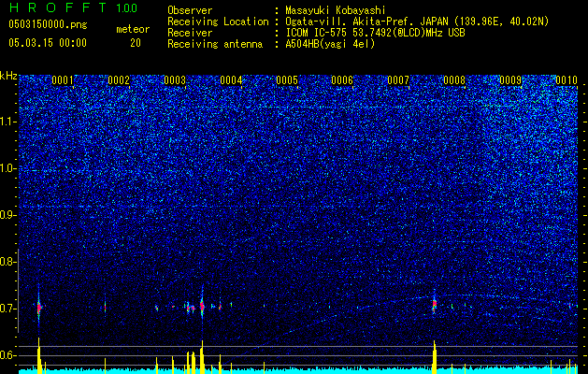Click the grey detection range bar beside 0.7 kHz
Screen dimensions: 588x374
point(18,291)
